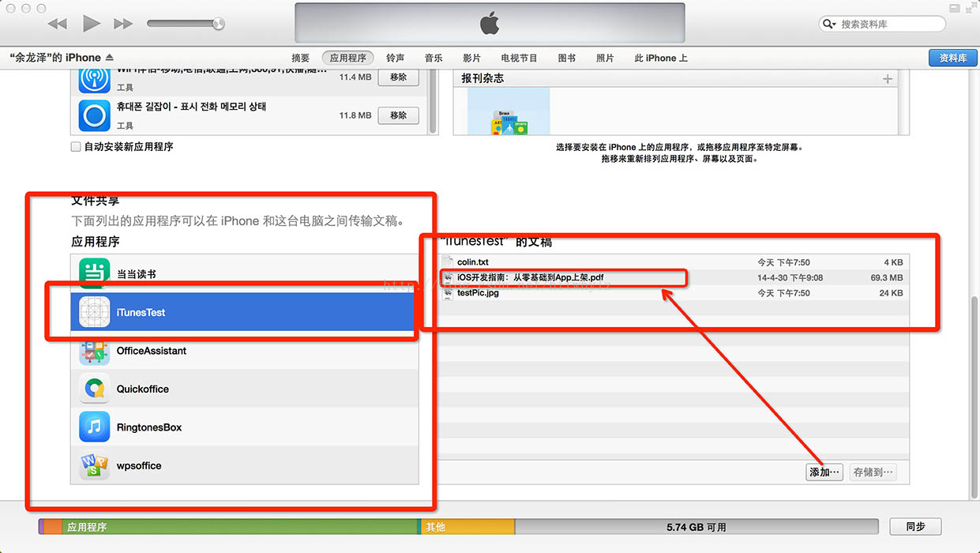Remove the 11.8 MB Korean-titled app
Image resolution: width=980 pixels, height=553 pixels.
pyautogui.click(x=399, y=115)
